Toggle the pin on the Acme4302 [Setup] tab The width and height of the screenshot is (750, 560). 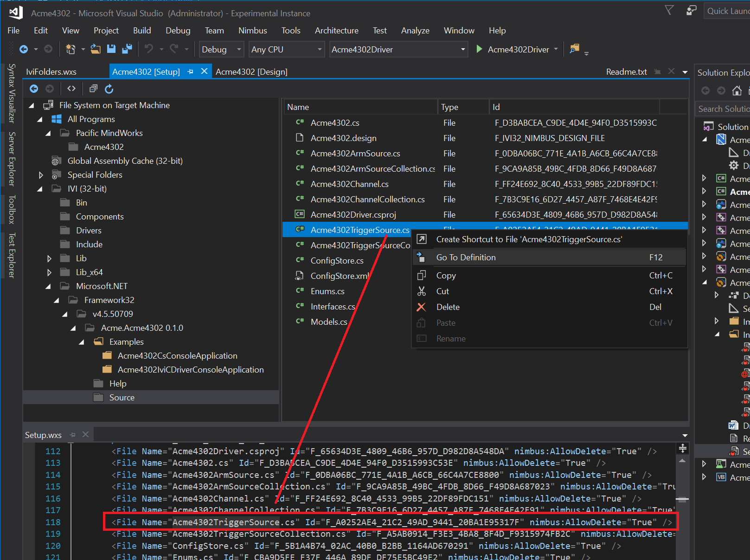(191, 71)
